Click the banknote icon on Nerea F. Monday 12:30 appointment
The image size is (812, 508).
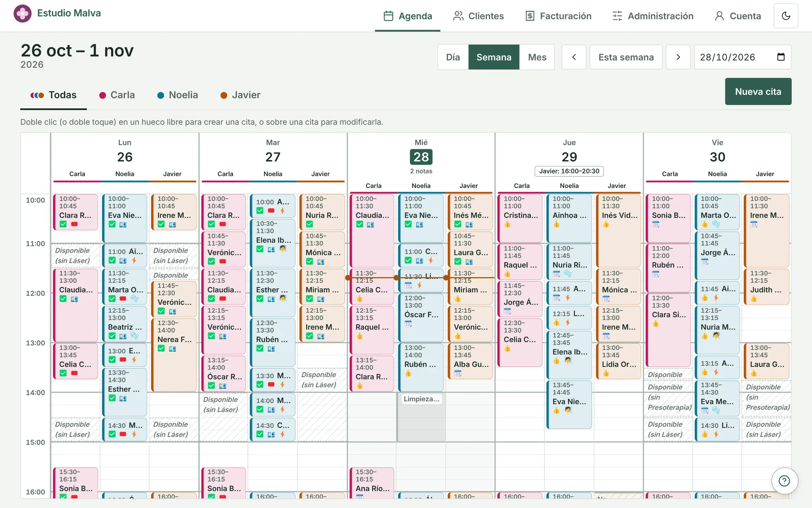point(173,349)
